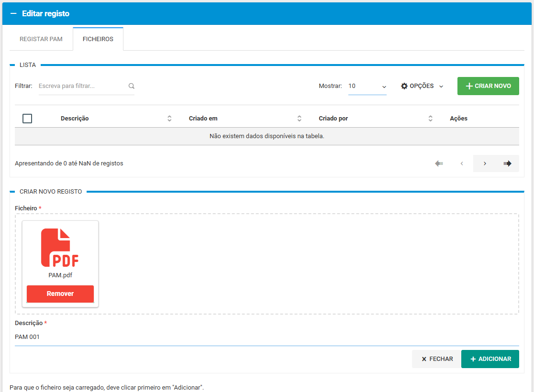Viewport: 534px width, 392px height.
Task: Expand the OPÇÕES dropdown chevron
Action: coord(441,87)
